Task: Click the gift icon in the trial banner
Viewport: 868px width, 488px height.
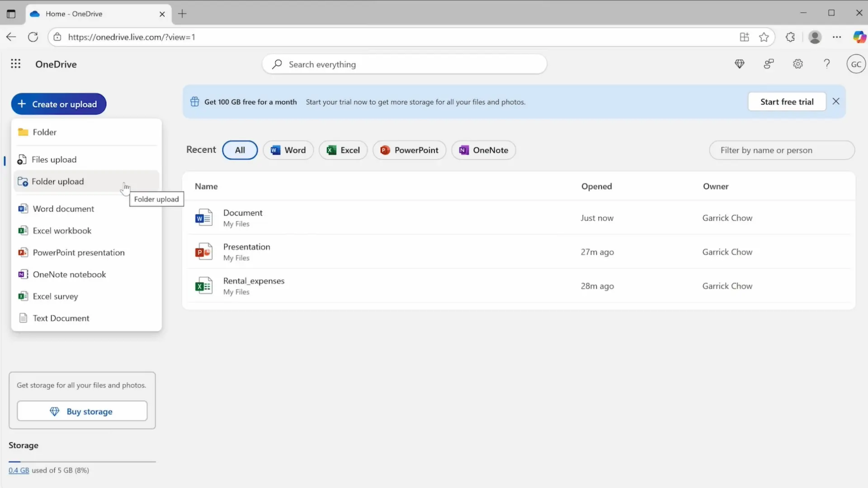Action: [194, 102]
